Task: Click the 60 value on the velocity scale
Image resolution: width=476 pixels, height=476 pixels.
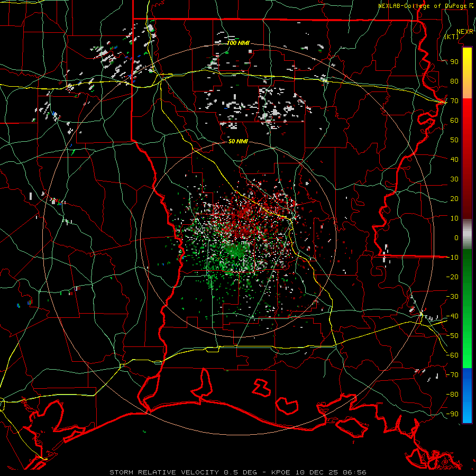Action: [454, 121]
